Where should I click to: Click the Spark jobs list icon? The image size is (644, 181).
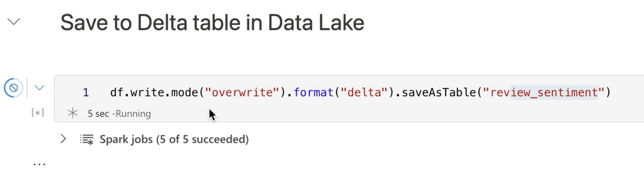(87, 139)
